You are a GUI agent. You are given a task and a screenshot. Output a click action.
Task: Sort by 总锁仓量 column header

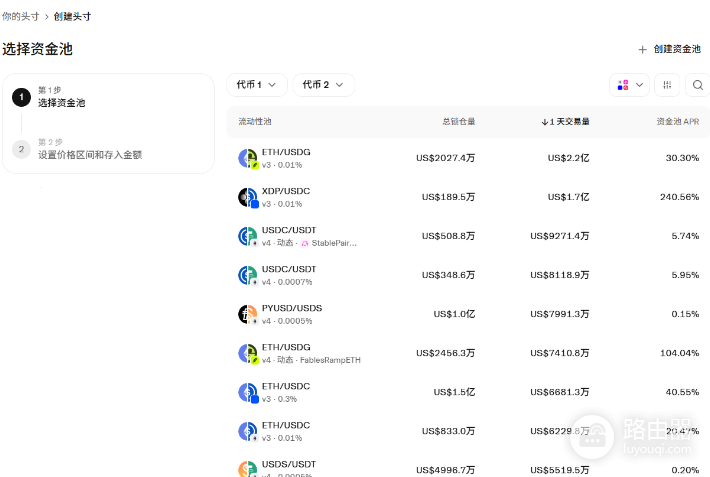[459, 121]
